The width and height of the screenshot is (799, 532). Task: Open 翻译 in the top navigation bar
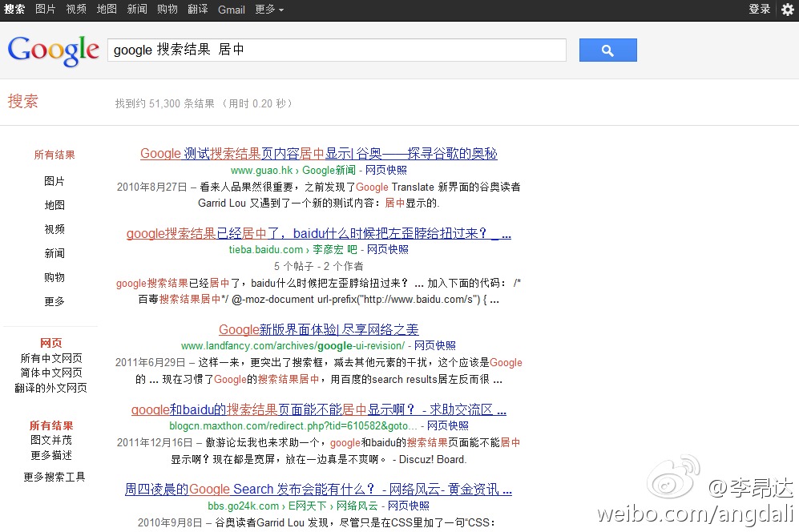tap(198, 9)
